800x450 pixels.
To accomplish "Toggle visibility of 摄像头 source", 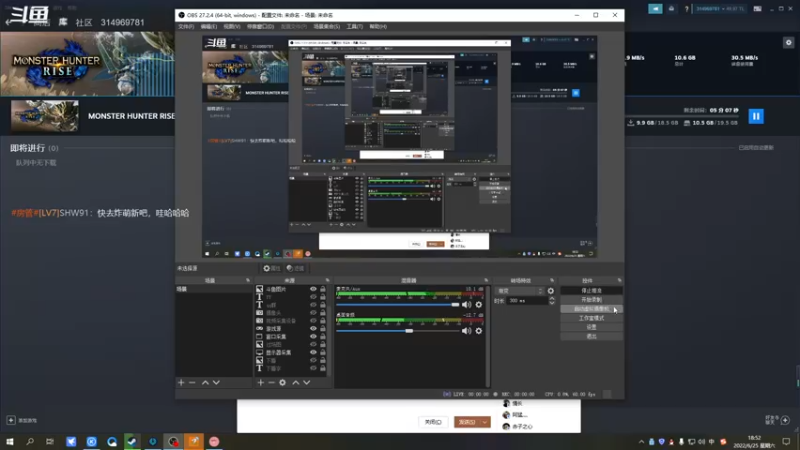I will pyautogui.click(x=313, y=313).
